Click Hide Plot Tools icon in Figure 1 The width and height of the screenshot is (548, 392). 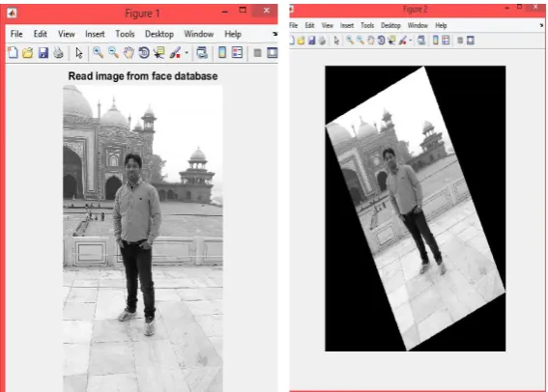pyautogui.click(x=258, y=53)
